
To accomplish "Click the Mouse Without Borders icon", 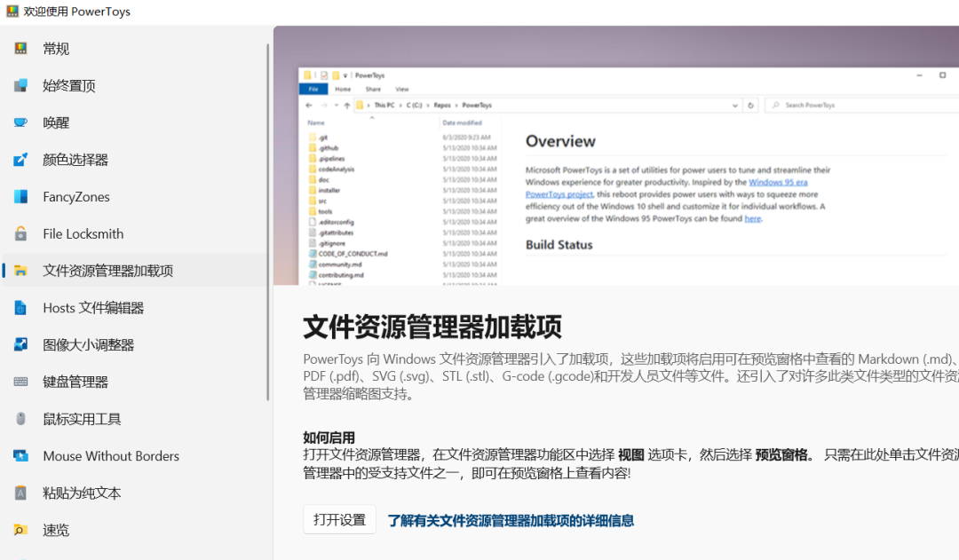I will (20, 456).
